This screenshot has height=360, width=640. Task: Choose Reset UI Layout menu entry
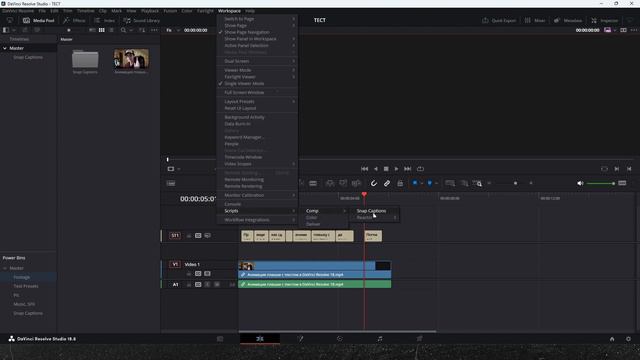[257, 108]
